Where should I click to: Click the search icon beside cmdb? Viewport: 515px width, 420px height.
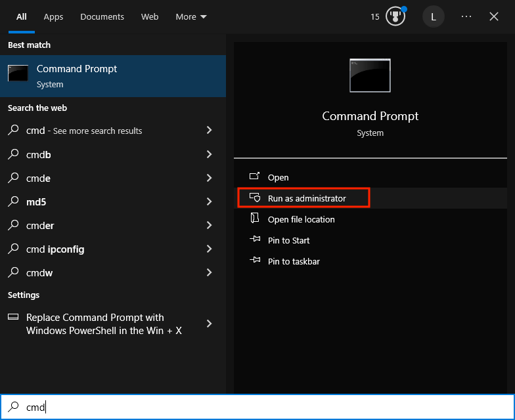click(x=13, y=154)
